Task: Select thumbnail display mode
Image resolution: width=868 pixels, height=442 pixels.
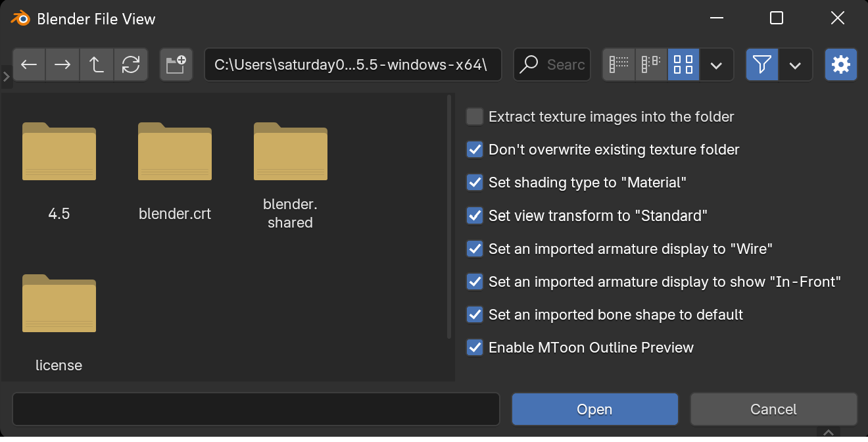Action: coord(684,64)
